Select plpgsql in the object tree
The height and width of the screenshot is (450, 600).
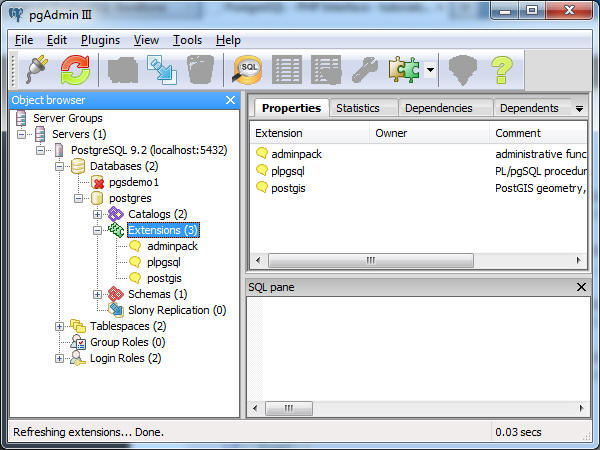164,262
